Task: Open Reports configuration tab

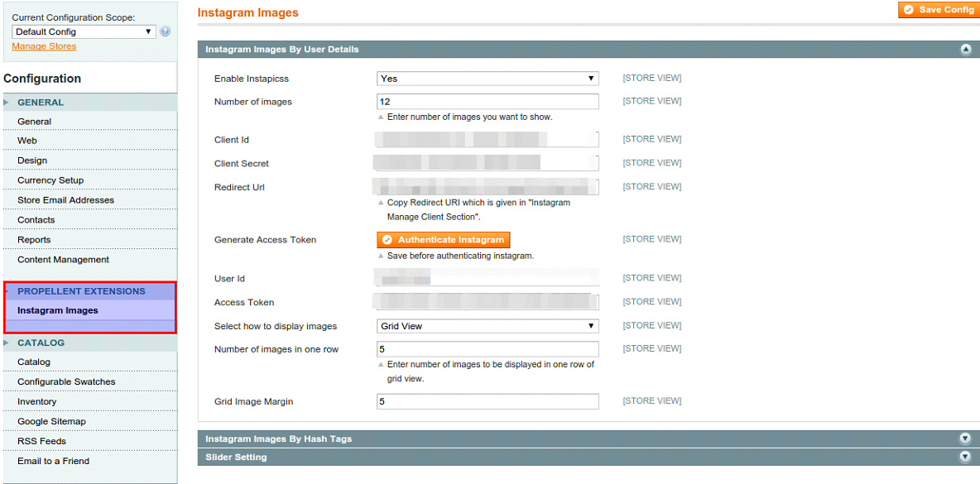Action: coord(90,240)
